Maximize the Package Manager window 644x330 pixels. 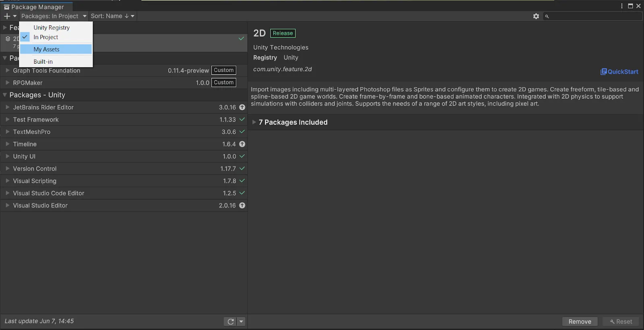(x=630, y=6)
